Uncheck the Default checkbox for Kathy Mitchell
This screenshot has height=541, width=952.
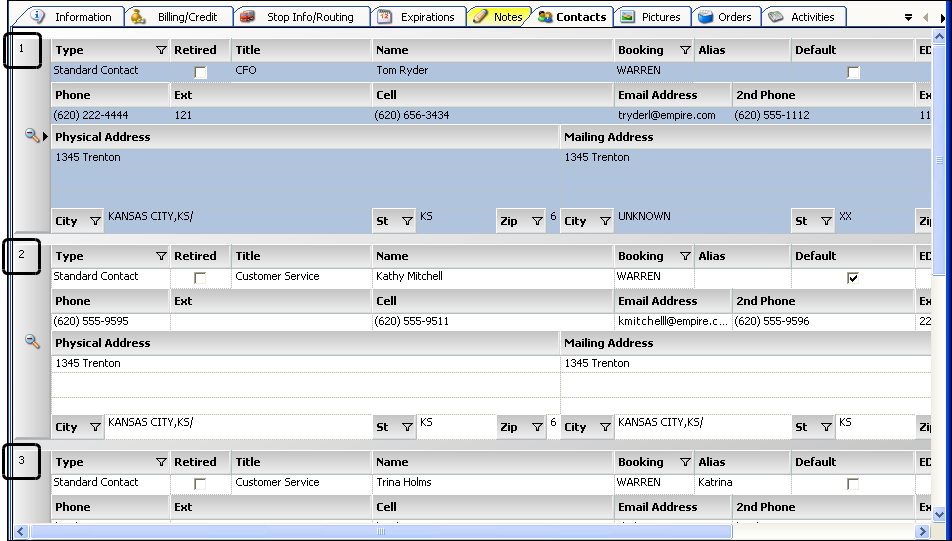pyautogui.click(x=853, y=278)
